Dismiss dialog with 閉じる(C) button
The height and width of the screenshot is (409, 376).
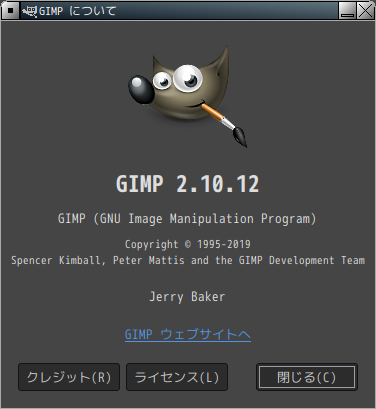click(x=307, y=377)
